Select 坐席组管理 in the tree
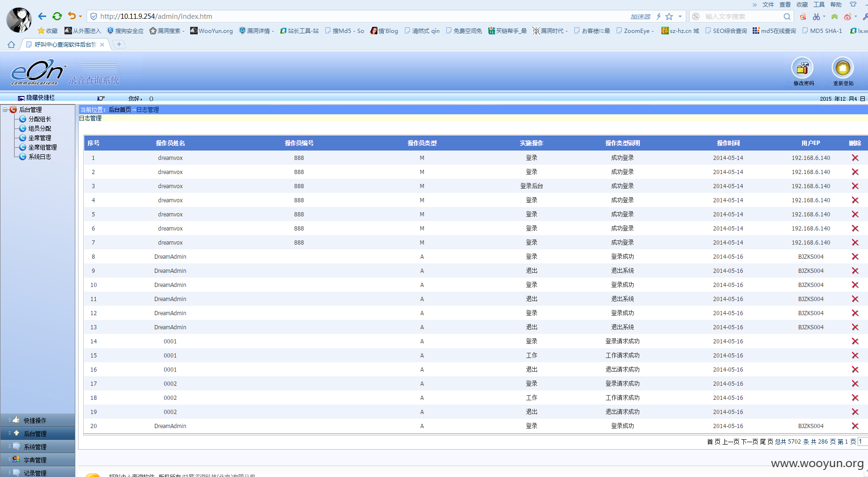The height and width of the screenshot is (477, 868). [42, 147]
